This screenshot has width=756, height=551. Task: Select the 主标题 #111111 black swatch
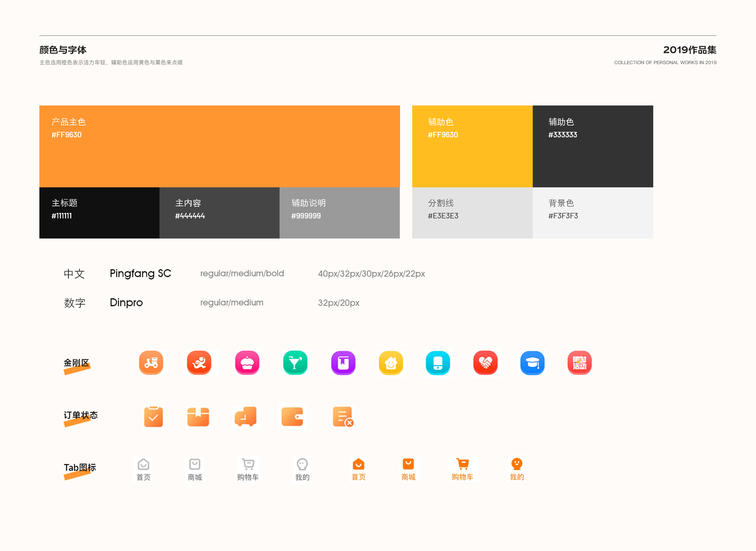tap(99, 213)
